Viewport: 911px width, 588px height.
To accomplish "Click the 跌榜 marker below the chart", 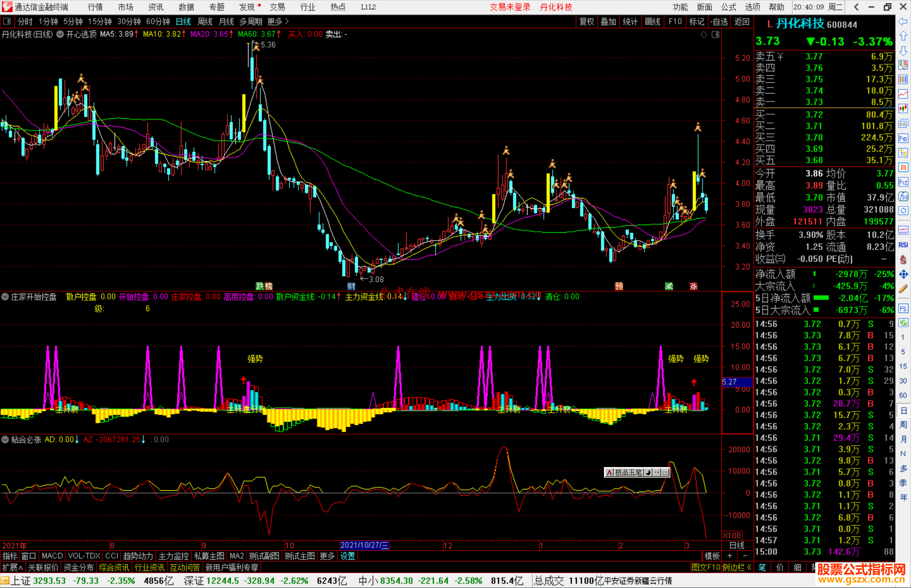I will 264,286.
